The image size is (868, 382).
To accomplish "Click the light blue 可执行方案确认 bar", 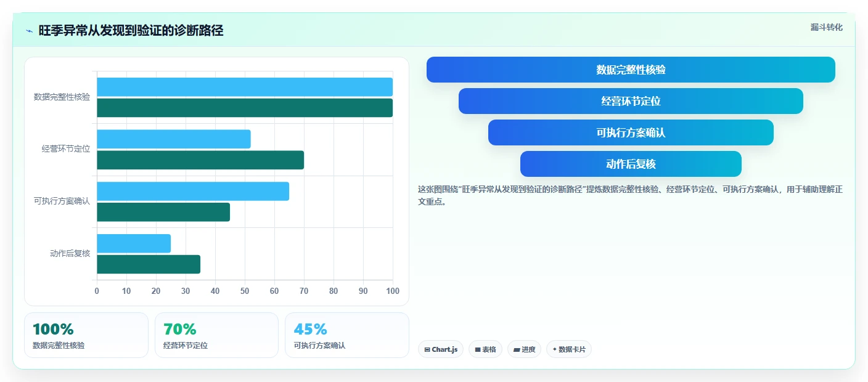I will [x=193, y=191].
